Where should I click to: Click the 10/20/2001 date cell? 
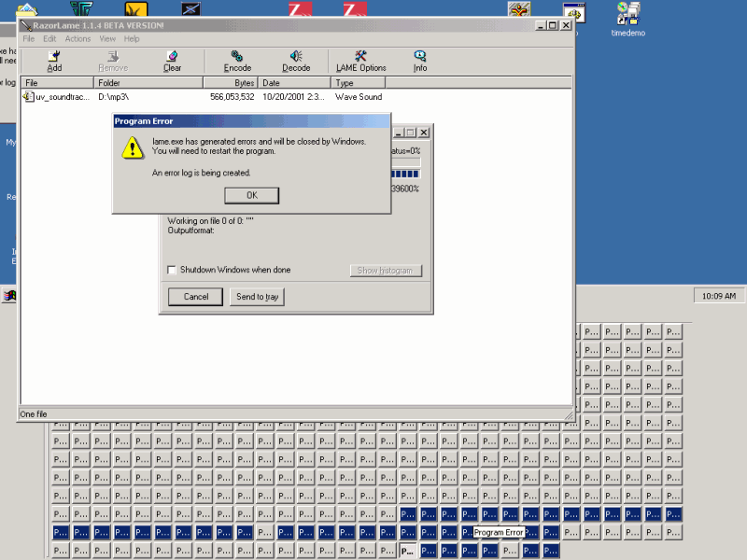point(293,97)
